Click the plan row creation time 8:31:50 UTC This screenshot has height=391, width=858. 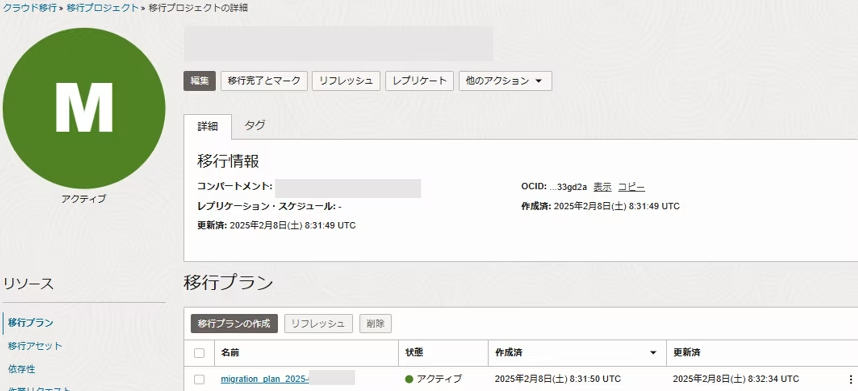click(558, 379)
